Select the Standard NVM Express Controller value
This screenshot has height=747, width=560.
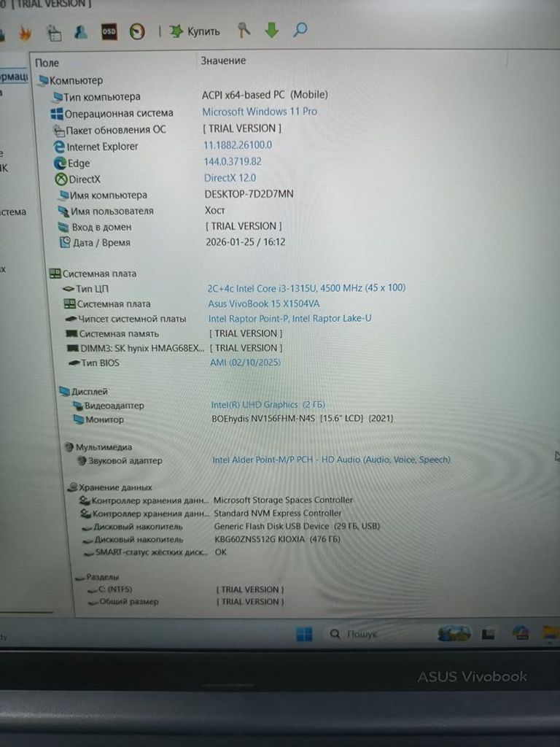(277, 513)
